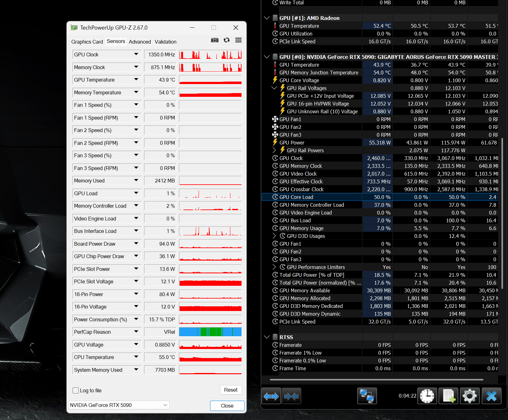Collapse the GPU Rail Voltages subtree
This screenshot has width=508, height=420.
point(274,88)
